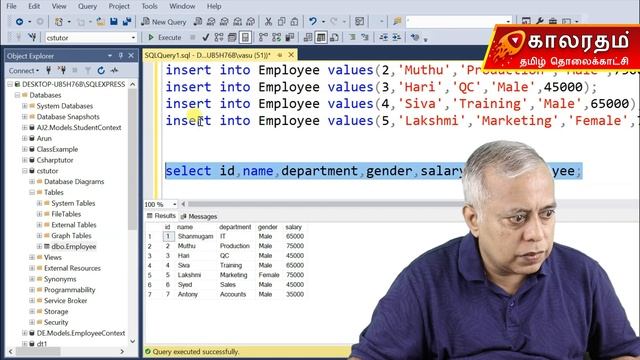640x360 pixels.
Task: Click the Find in Files icon
Action: pyautogui.click(x=397, y=22)
